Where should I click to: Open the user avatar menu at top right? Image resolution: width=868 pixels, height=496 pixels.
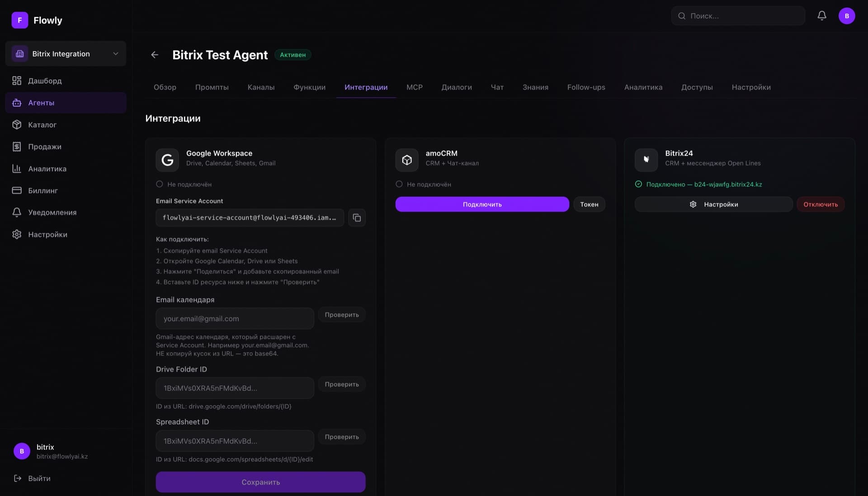click(847, 16)
